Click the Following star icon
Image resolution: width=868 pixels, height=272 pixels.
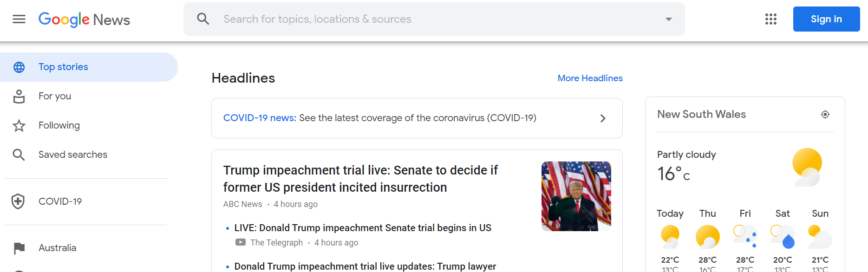[x=19, y=125]
